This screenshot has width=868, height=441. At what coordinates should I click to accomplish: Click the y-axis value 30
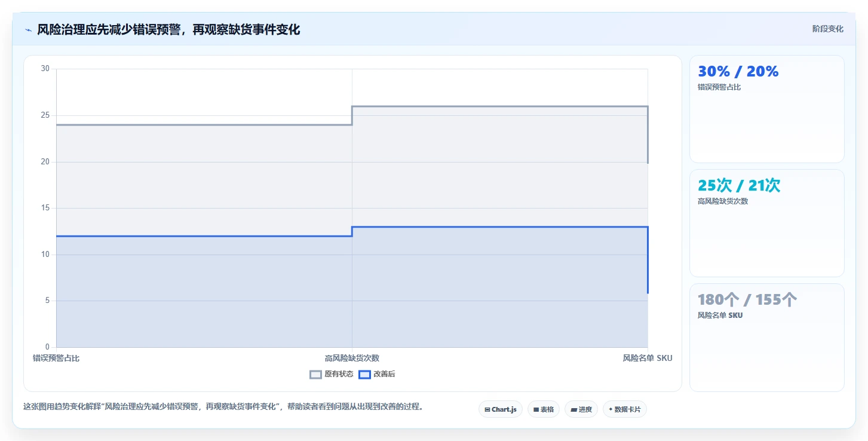tap(45, 69)
